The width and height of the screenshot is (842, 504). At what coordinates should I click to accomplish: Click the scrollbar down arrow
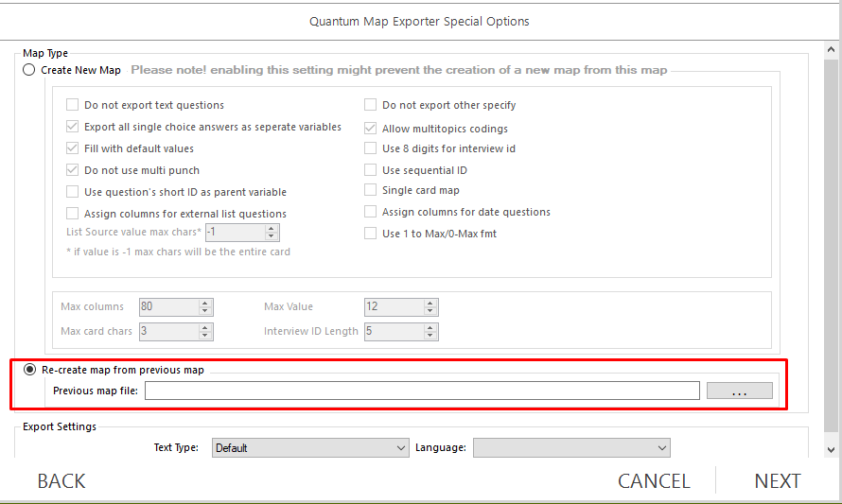[x=831, y=450]
